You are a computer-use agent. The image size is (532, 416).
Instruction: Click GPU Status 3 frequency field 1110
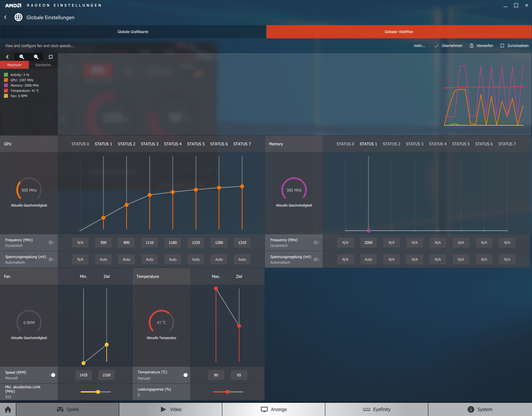click(150, 243)
